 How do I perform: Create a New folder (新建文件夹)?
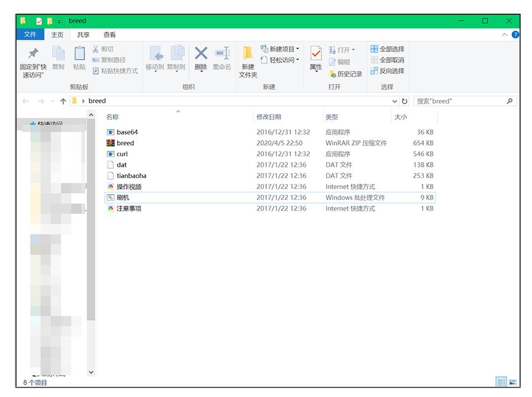pos(248,62)
